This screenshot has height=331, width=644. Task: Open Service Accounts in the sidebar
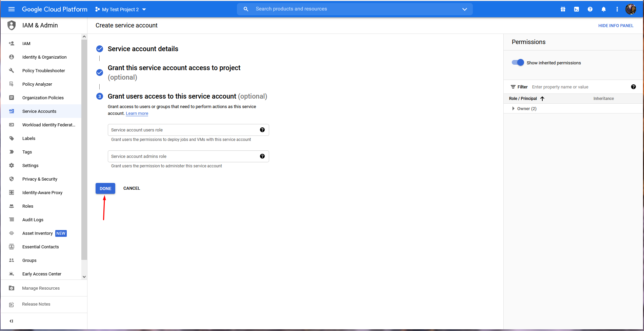[39, 111]
